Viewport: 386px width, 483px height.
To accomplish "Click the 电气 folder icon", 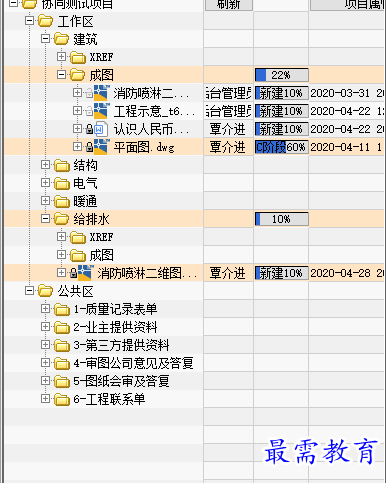I will click(x=61, y=183).
